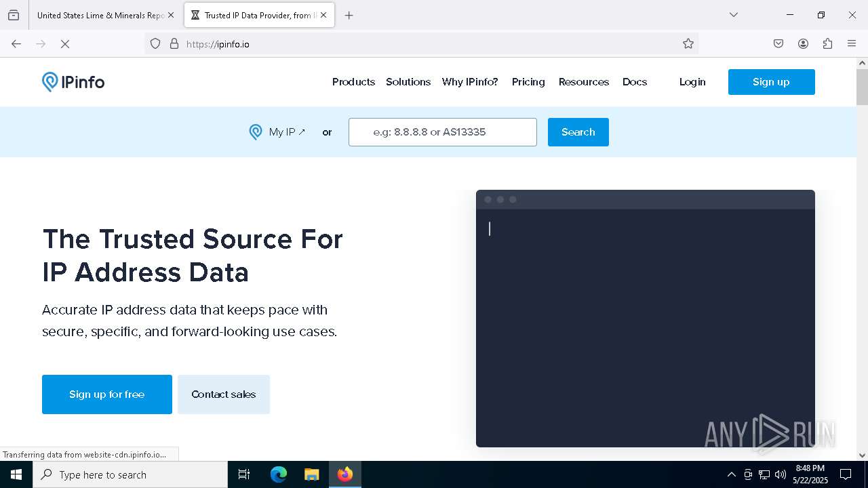868x488 pixels.
Task: Click the padlock site security icon
Action: point(174,44)
